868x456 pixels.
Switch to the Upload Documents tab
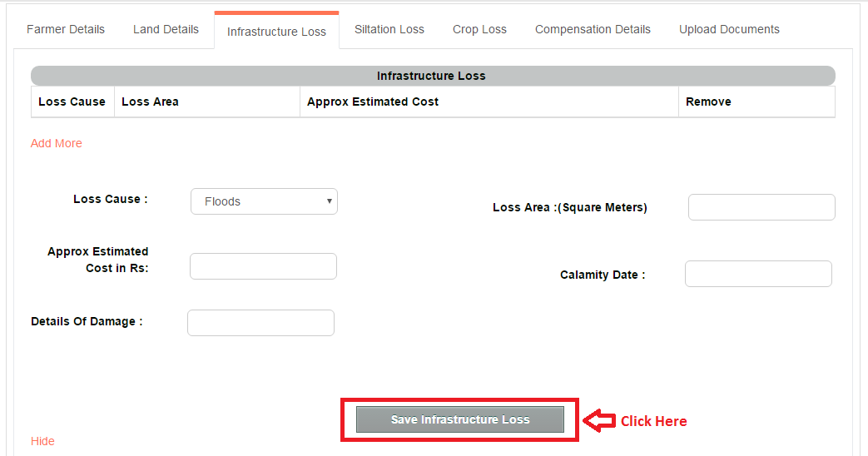tap(729, 29)
